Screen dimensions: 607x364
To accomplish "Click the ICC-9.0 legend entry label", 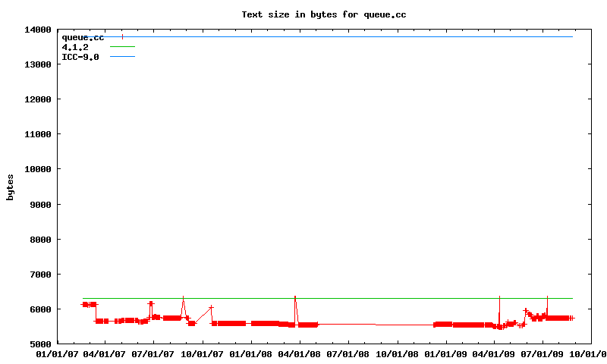I will pyautogui.click(x=80, y=57).
